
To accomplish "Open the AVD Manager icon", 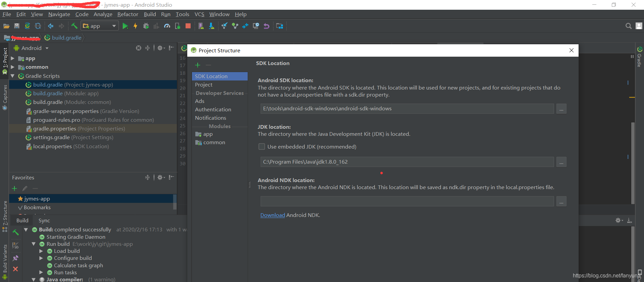I will pyautogui.click(x=201, y=26).
